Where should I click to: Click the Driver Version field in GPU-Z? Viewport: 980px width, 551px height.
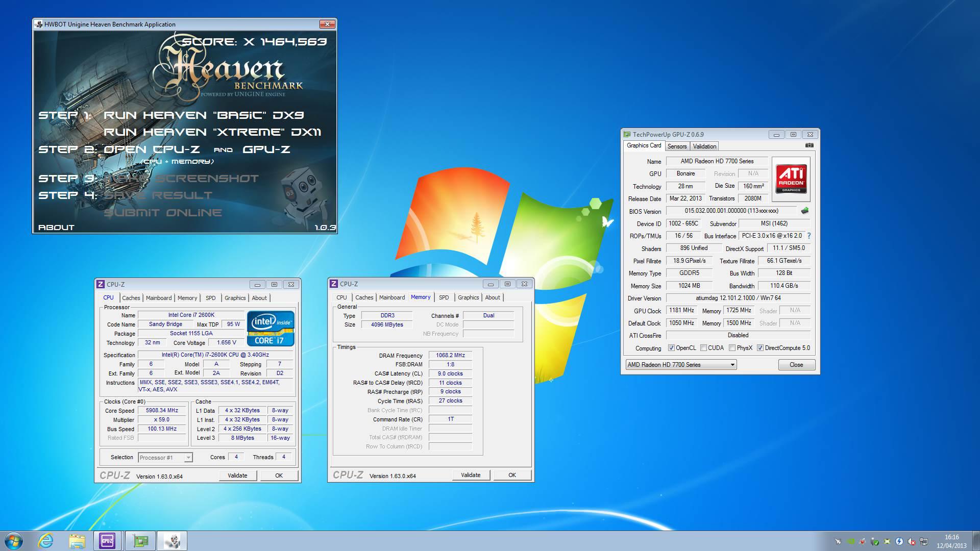[x=738, y=298]
